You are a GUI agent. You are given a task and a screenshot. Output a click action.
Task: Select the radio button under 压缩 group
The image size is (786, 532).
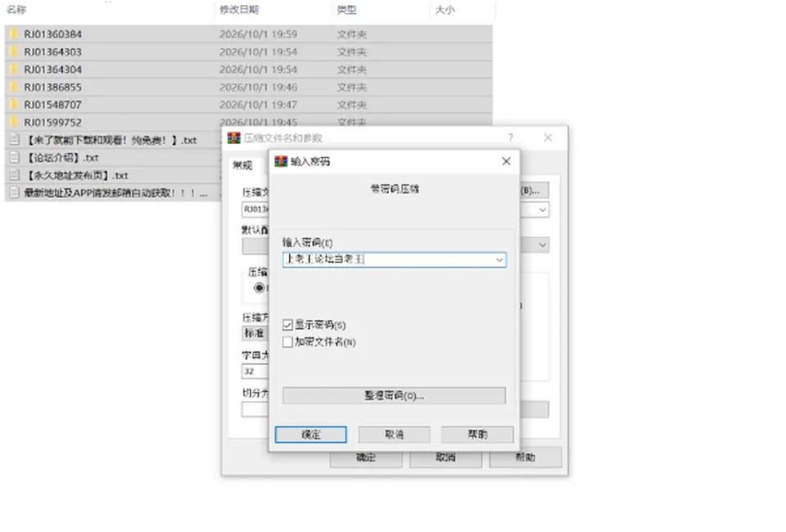coord(260,288)
